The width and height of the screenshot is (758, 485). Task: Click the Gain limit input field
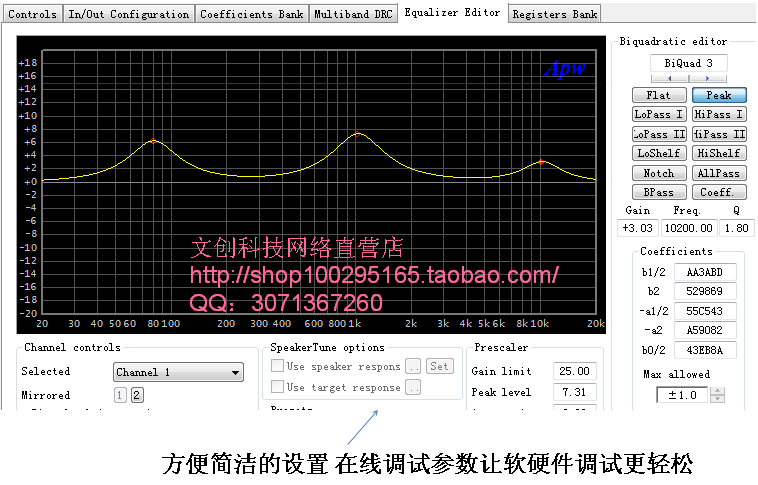coord(575,372)
